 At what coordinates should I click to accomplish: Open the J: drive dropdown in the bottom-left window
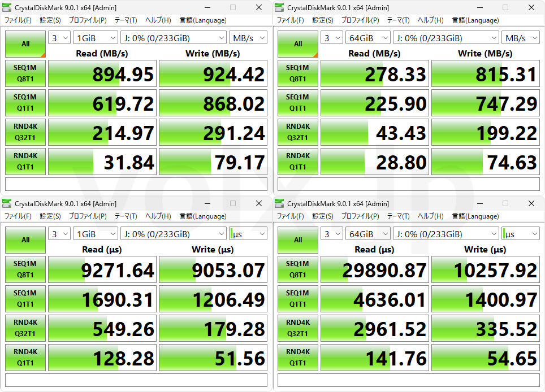point(174,234)
